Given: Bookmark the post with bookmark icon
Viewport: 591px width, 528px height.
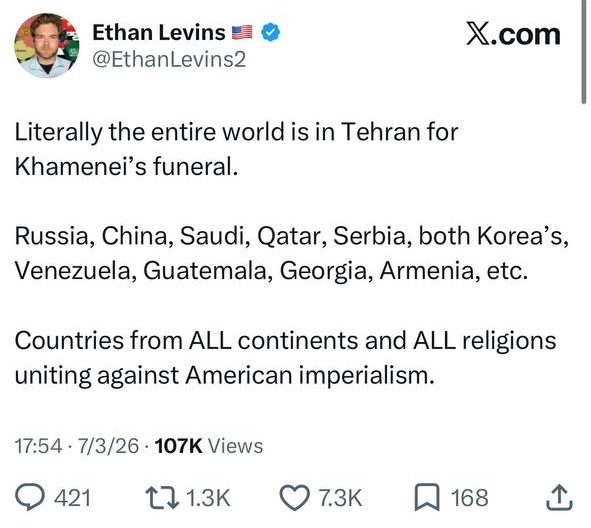Looking at the screenshot, I should click(427, 497).
